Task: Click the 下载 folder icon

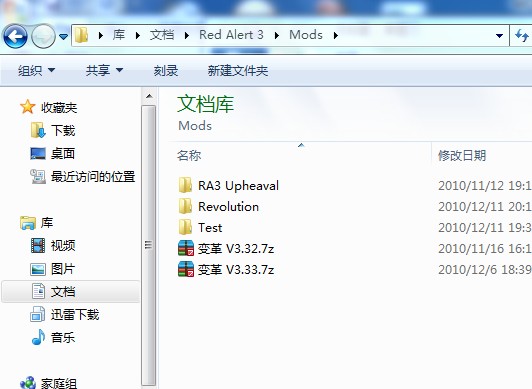Action: click(38, 130)
